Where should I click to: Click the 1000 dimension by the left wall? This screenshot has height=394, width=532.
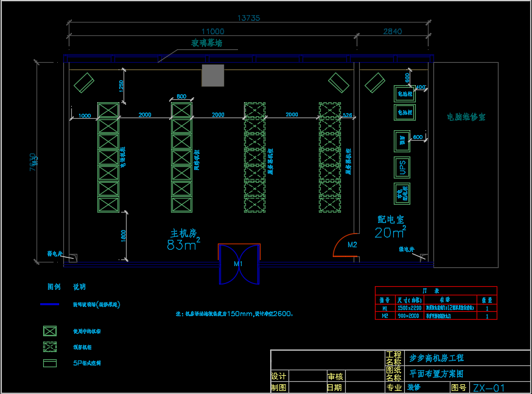[x=85, y=116]
